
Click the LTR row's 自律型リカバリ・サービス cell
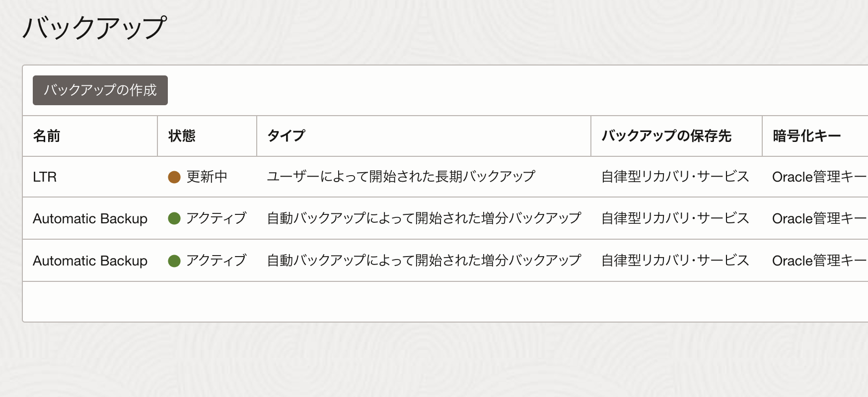coord(675,177)
